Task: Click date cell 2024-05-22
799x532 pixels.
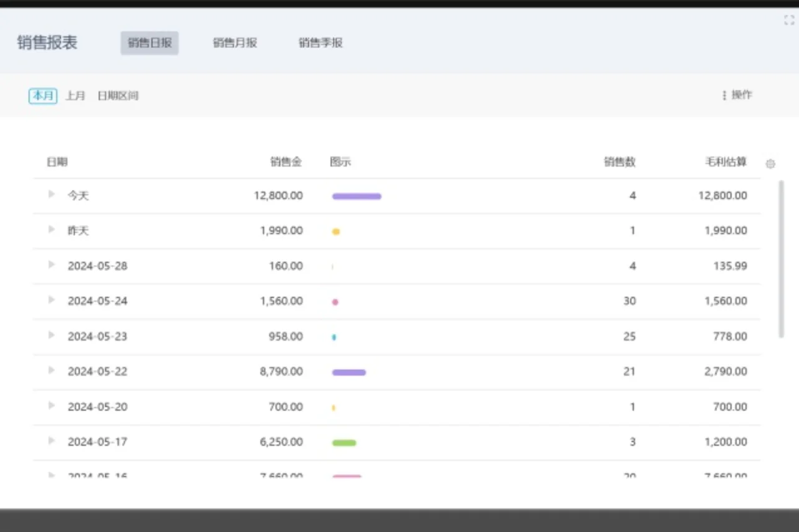Action: coord(97,371)
